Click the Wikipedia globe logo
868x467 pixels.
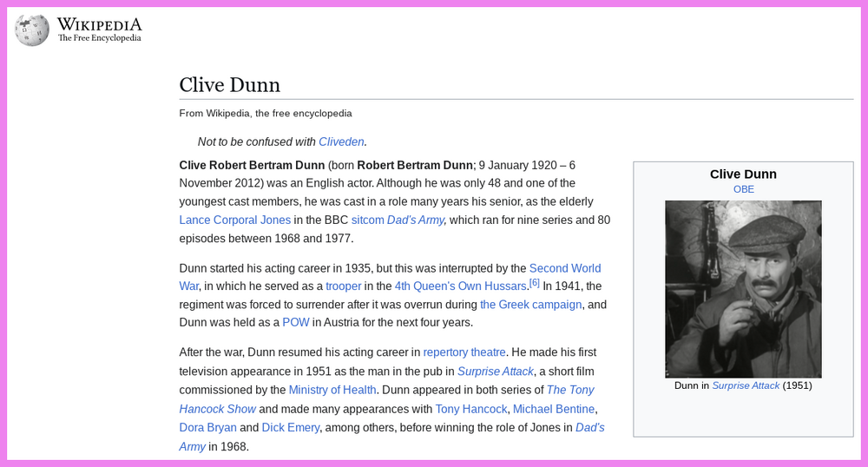(x=32, y=30)
